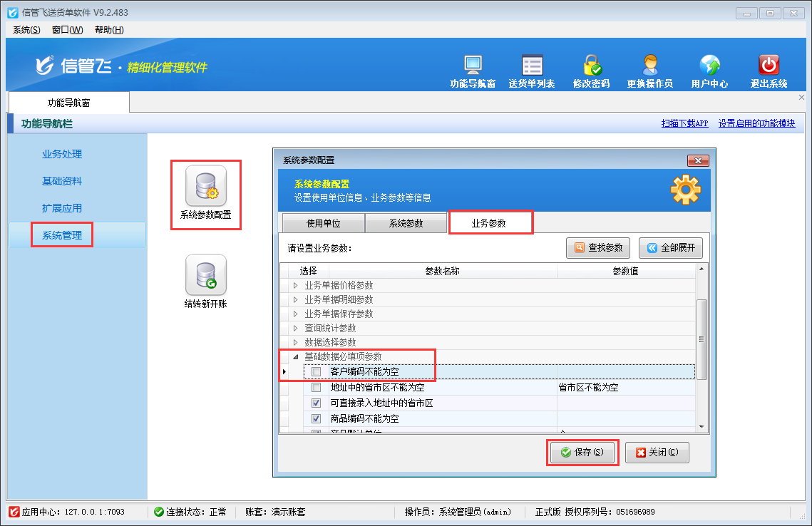Close the 系统参数配置 dialog with red X
This screenshot has height=526, width=812.
coord(697,160)
